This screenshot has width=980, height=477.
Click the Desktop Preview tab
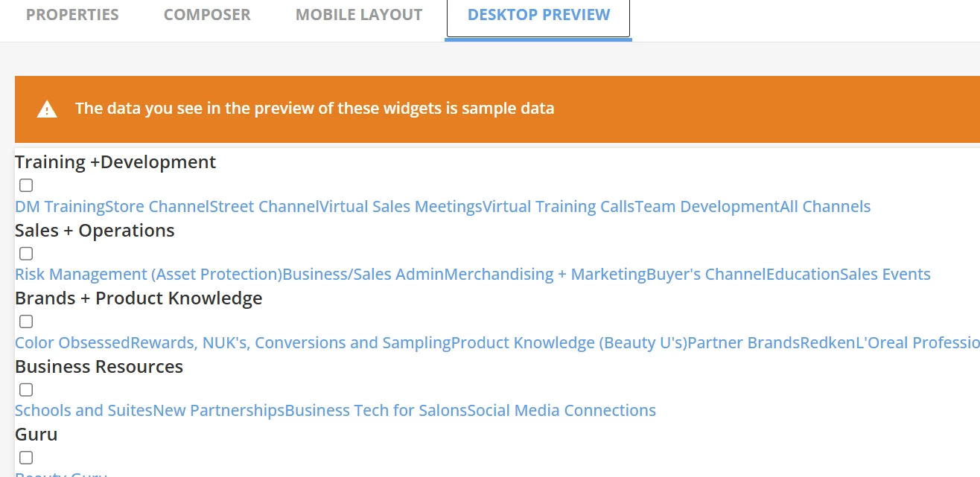pos(538,15)
